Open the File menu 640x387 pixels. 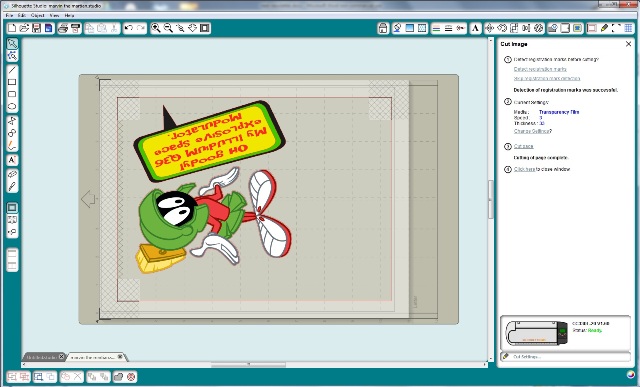pyautogui.click(x=9, y=15)
